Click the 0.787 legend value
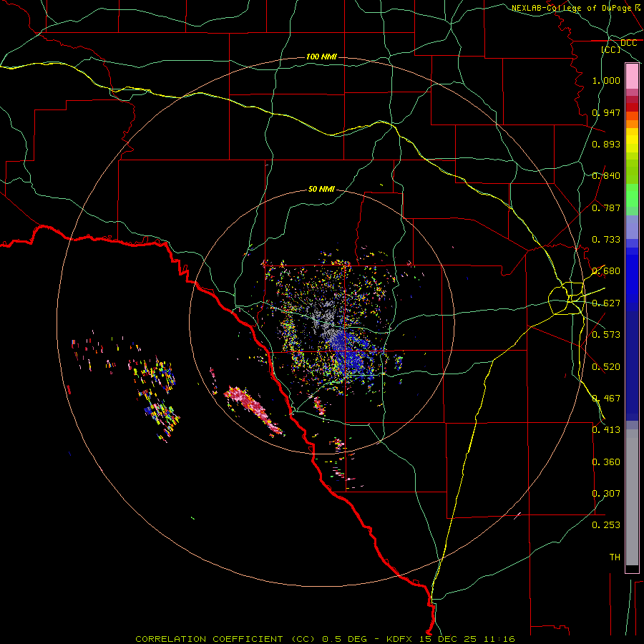Screen dimensions: 644x644 606,208
